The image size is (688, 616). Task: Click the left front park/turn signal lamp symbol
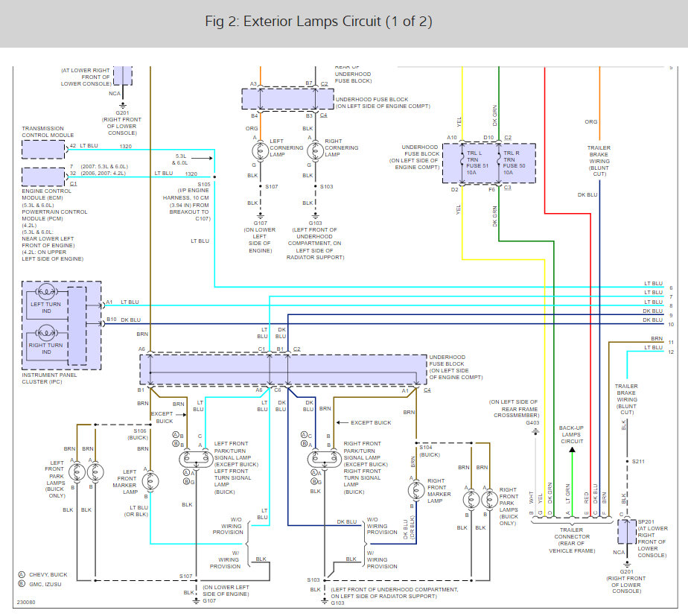(x=196, y=460)
